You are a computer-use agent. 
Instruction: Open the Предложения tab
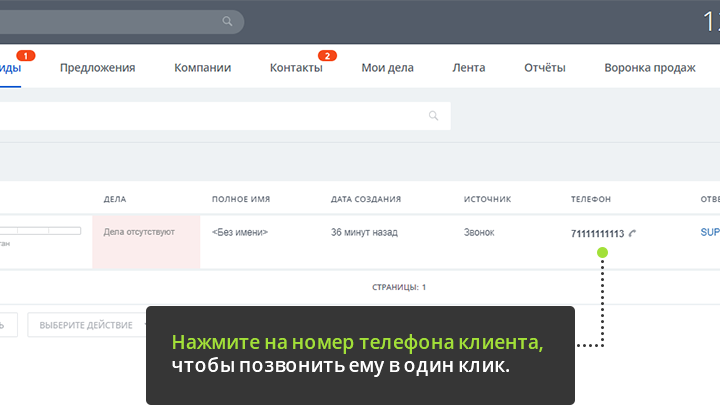pos(97,68)
